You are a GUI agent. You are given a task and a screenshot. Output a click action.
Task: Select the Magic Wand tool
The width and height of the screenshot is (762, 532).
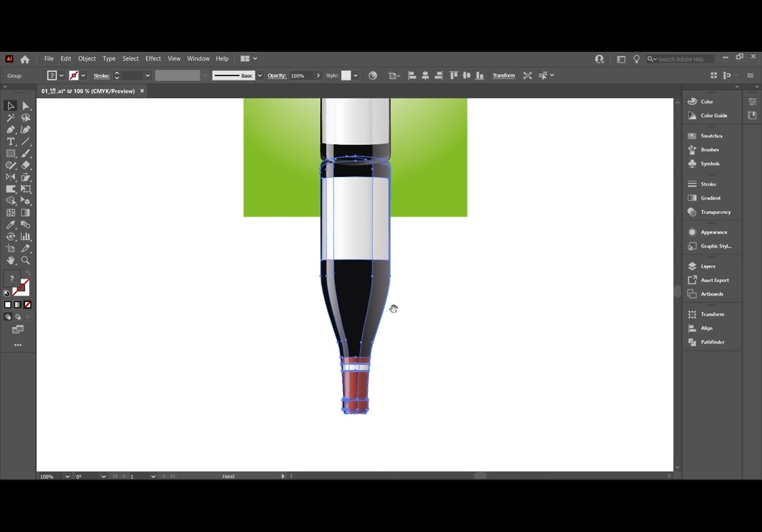coord(11,118)
